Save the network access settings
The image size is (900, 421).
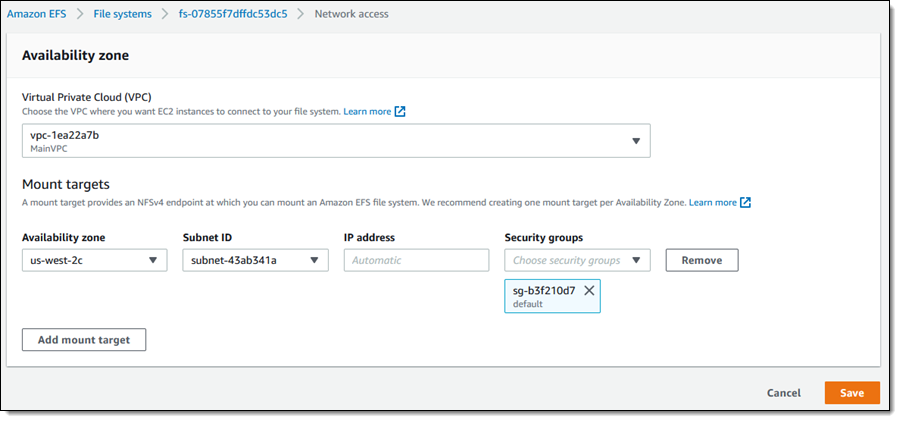851,393
